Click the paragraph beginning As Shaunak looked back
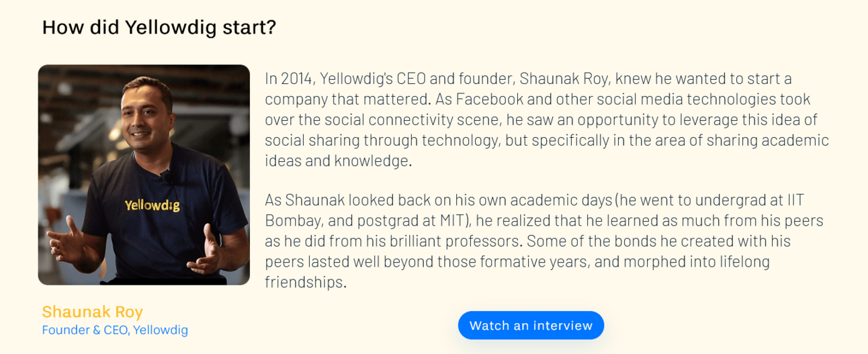 [544, 241]
